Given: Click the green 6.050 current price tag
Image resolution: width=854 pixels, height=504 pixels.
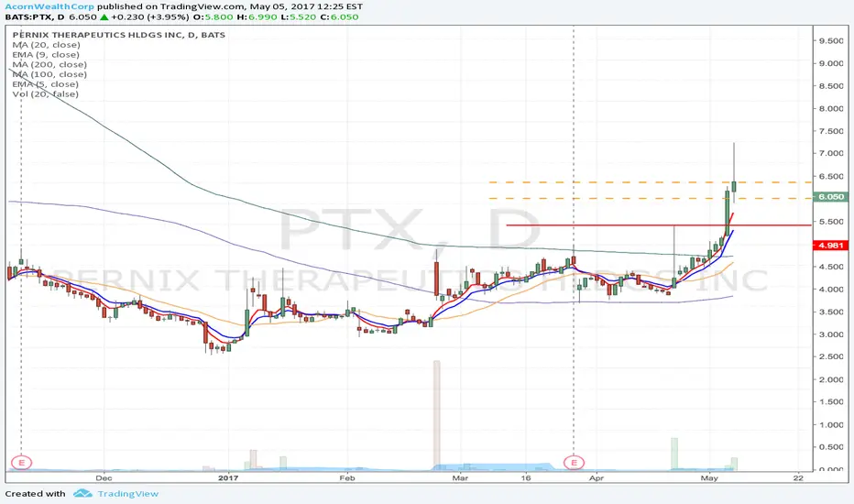Looking at the screenshot, I should click(x=830, y=197).
